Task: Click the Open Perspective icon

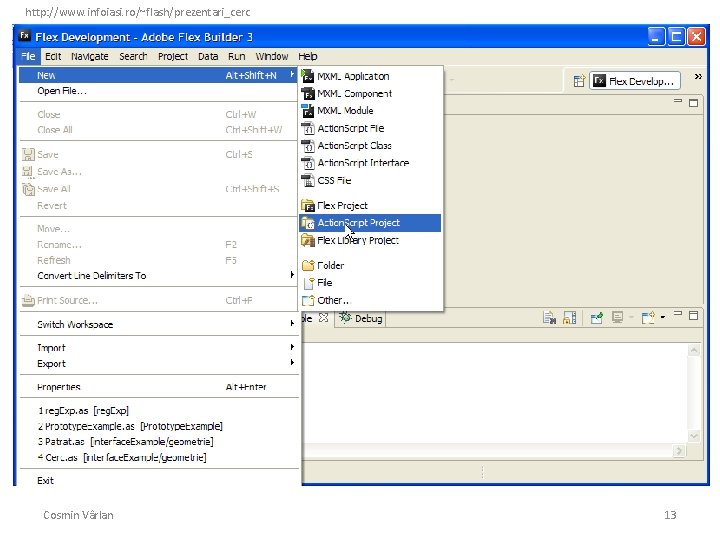Action: tap(579, 81)
